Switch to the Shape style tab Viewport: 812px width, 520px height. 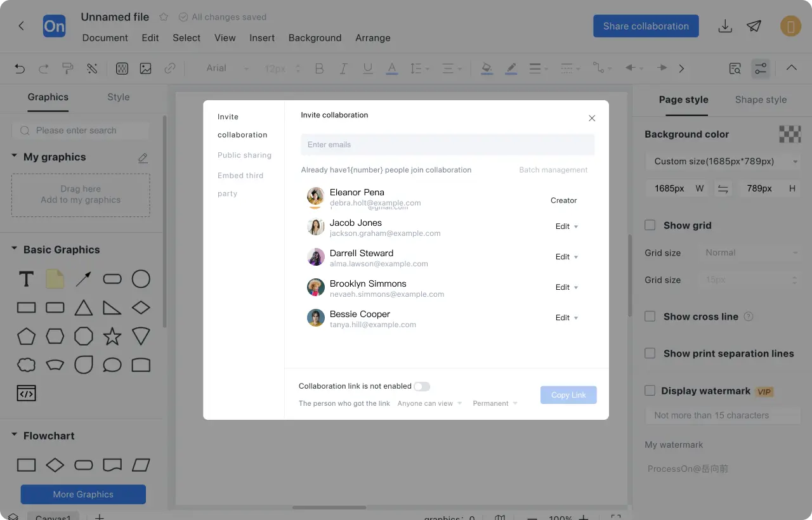tap(761, 100)
